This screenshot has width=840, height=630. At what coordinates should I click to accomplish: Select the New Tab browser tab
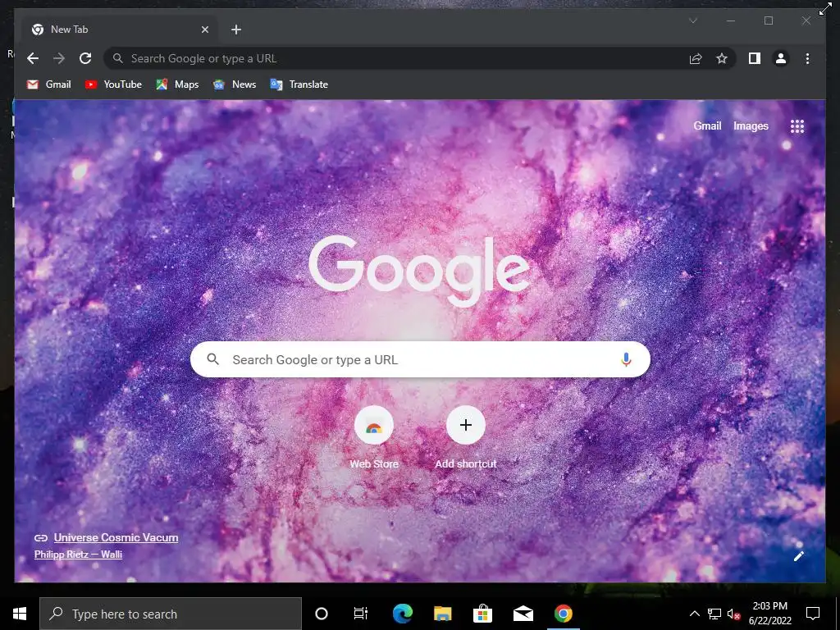click(121, 30)
